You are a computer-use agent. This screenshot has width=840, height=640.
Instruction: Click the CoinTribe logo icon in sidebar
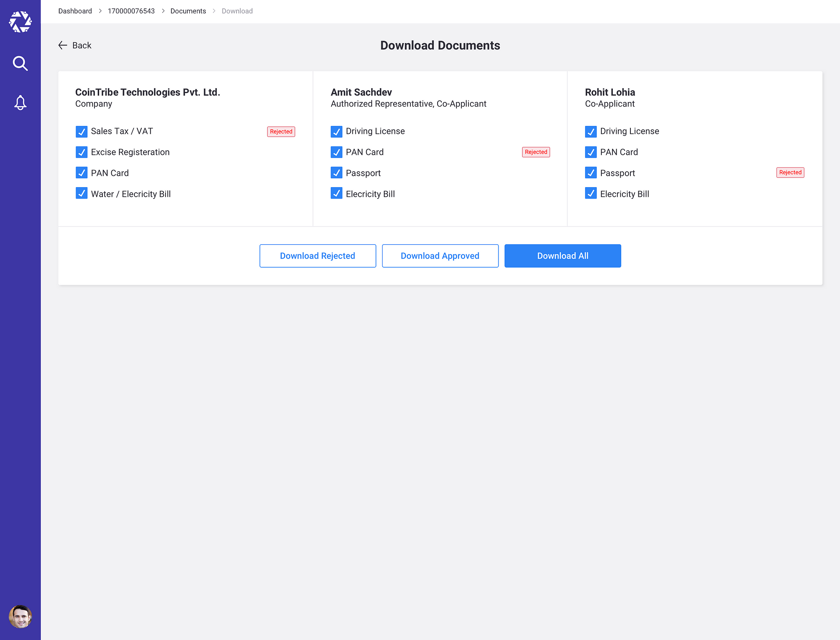click(20, 22)
